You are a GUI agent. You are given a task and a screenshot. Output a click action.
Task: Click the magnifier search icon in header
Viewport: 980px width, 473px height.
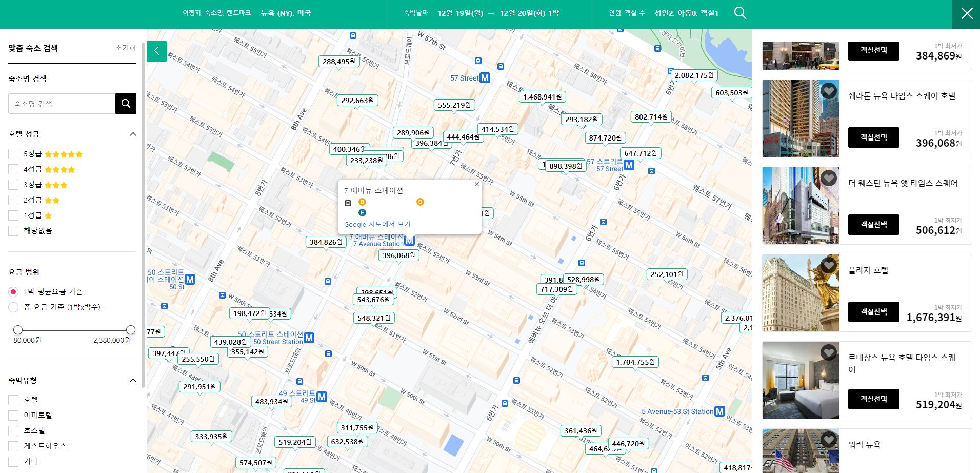click(740, 13)
